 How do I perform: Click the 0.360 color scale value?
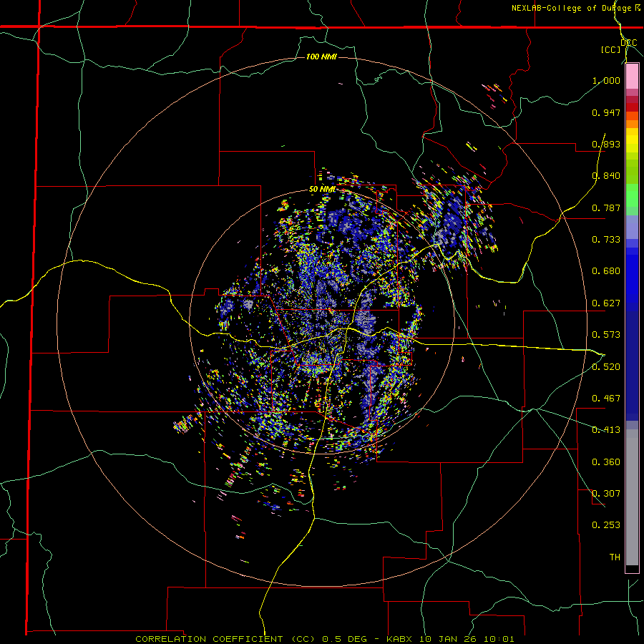pos(606,462)
